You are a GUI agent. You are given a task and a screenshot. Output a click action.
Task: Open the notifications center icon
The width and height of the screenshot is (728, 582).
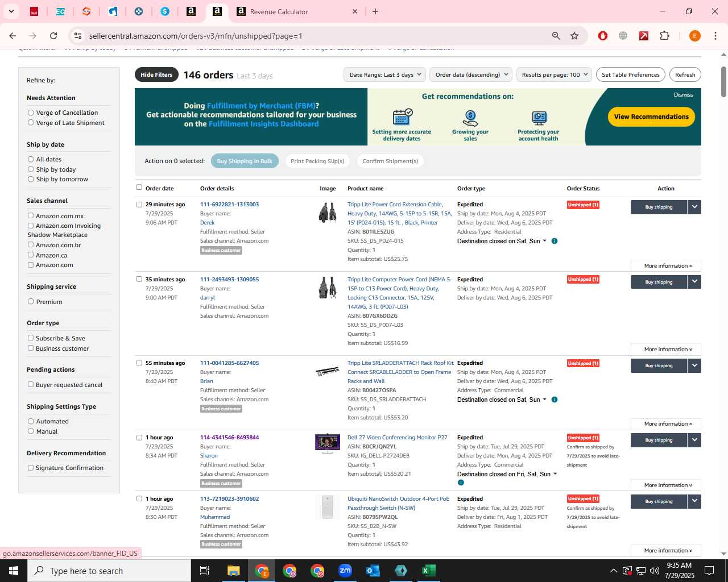click(709, 571)
